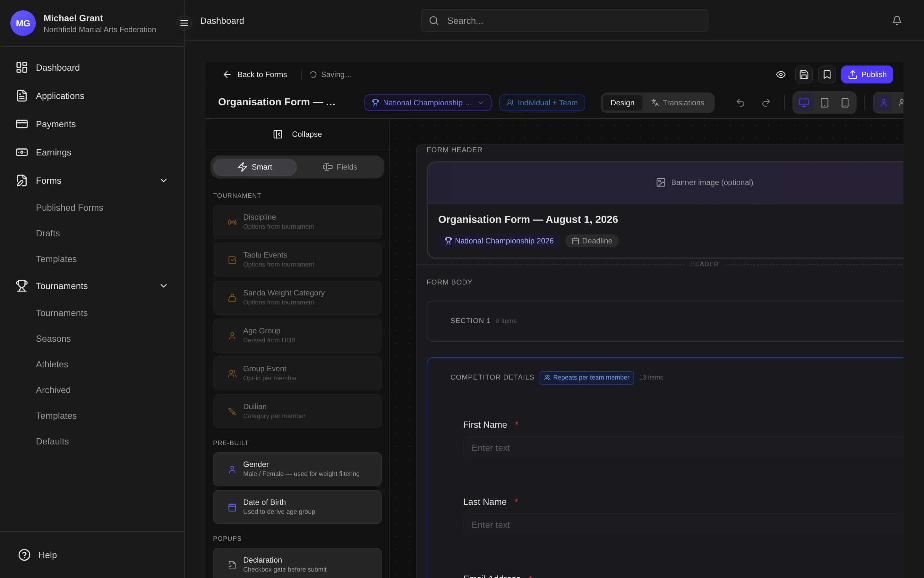Open the Dashboard sidebar item
Viewport: 924px width, 578px height.
coord(92,68)
